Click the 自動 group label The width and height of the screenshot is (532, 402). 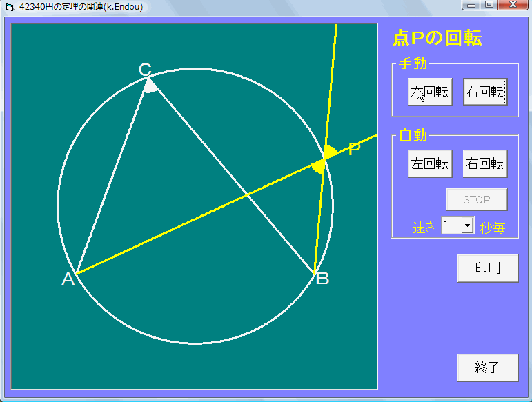[x=413, y=135]
